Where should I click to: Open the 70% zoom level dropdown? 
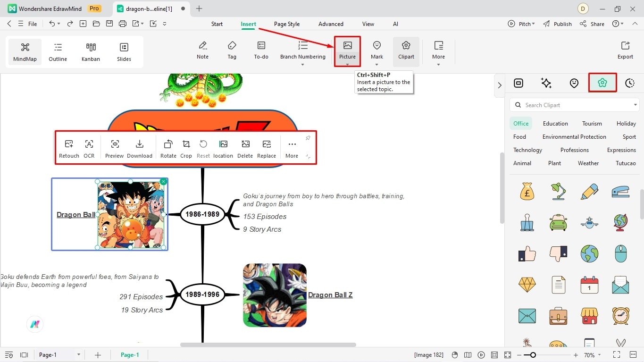click(593, 355)
